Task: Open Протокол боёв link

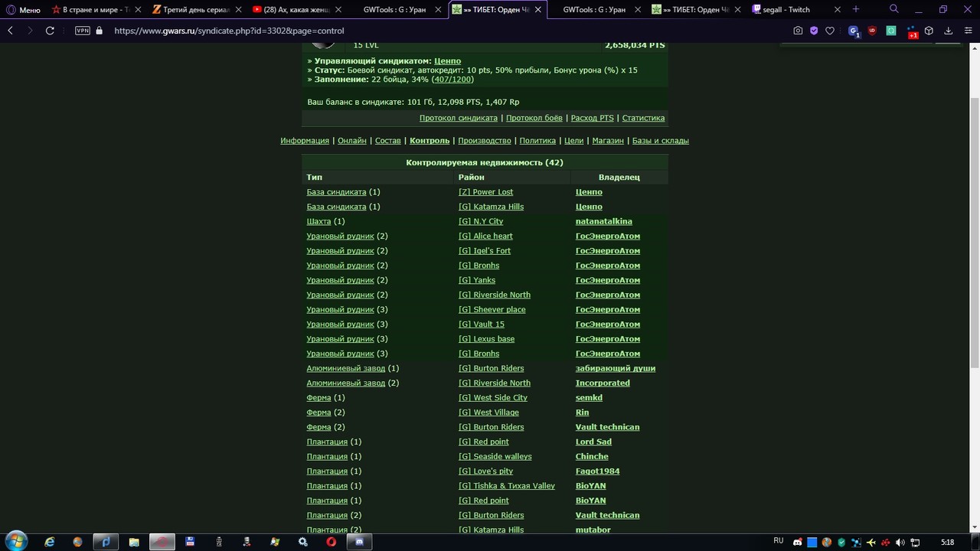Action: (x=534, y=118)
